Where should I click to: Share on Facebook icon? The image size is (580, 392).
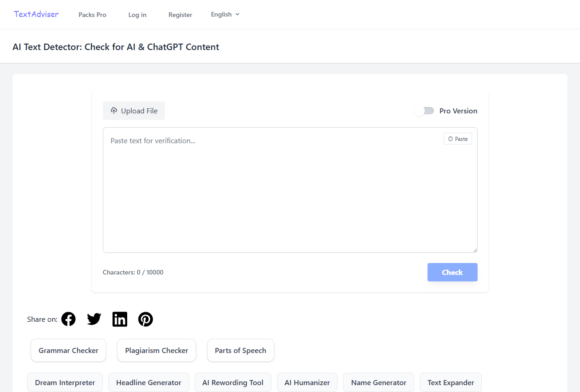tap(68, 319)
